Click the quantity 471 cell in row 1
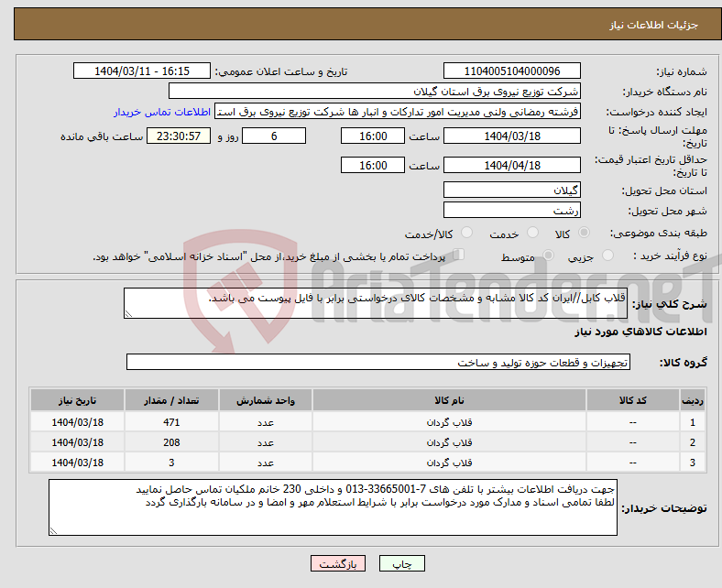722x588 pixels. pos(171,422)
